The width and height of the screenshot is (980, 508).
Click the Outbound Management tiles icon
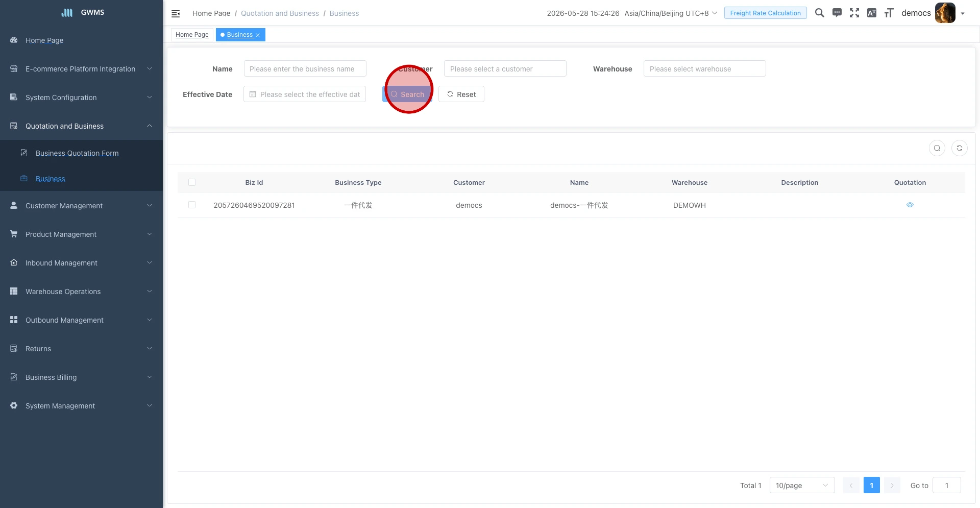click(x=14, y=320)
